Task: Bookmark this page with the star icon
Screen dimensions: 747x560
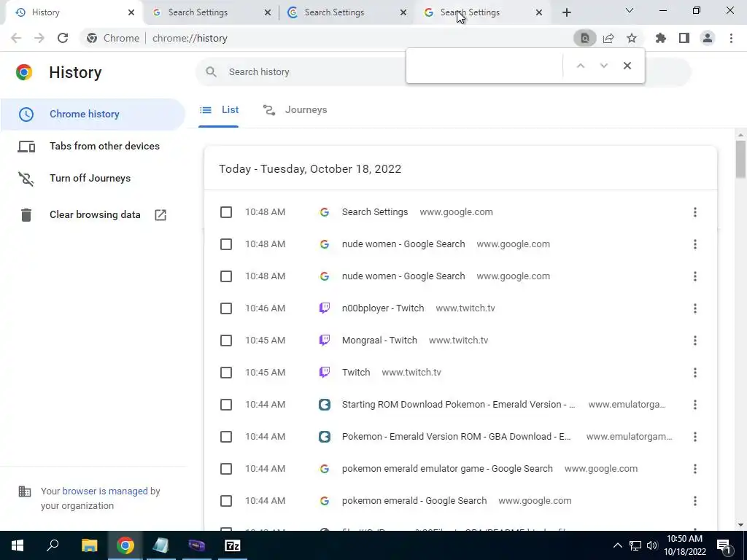Action: pos(632,38)
